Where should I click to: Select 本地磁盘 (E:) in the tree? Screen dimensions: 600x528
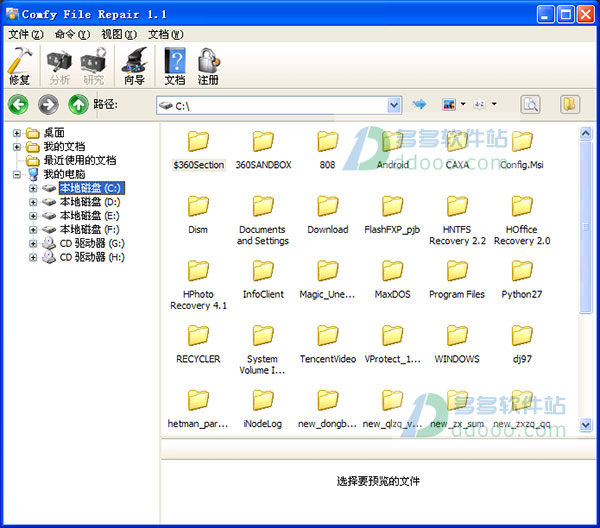tap(90, 216)
